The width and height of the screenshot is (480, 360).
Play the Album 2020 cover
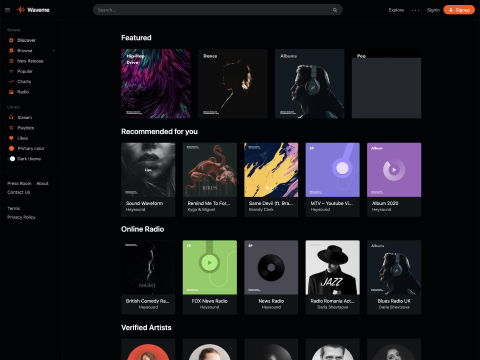(394, 170)
